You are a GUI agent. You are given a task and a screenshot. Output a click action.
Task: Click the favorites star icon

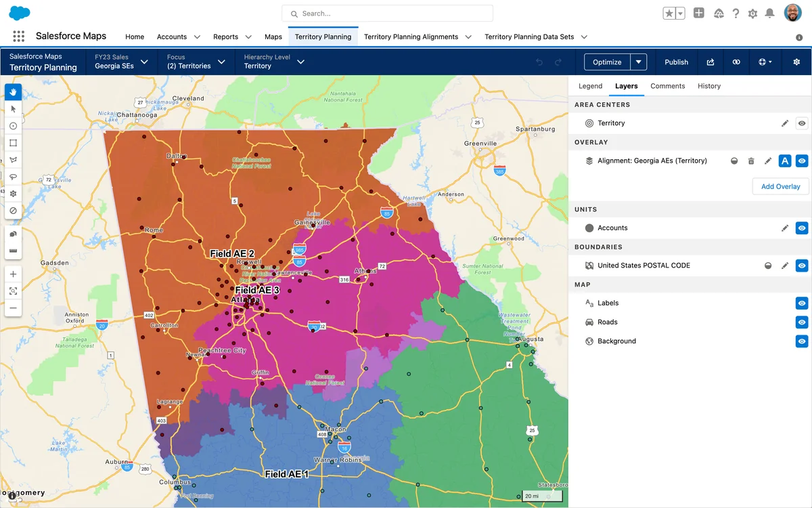point(669,14)
